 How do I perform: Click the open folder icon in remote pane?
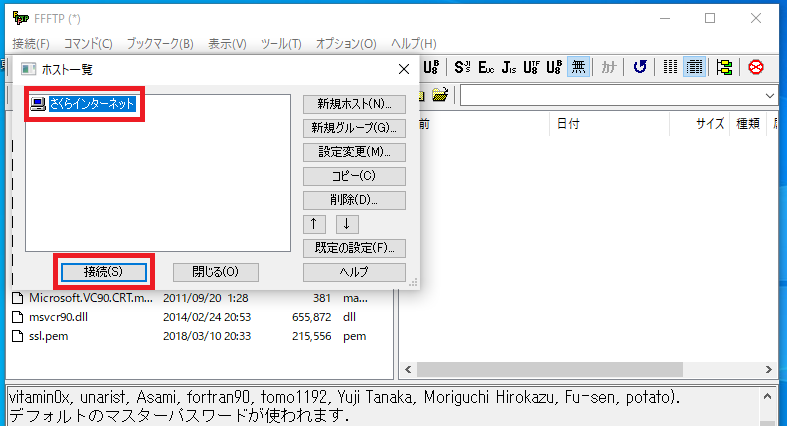[440, 94]
